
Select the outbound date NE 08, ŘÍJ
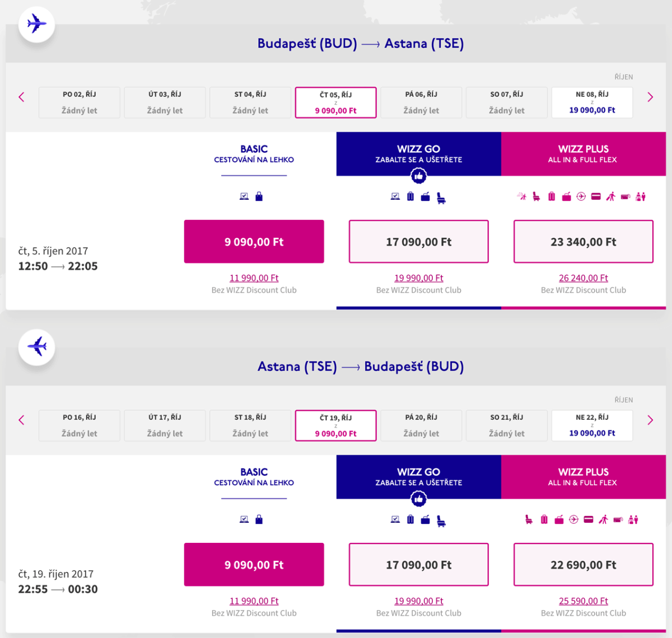pos(592,102)
